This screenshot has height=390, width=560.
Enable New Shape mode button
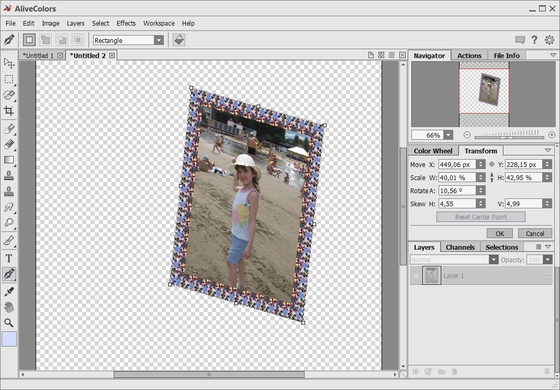[x=29, y=40]
